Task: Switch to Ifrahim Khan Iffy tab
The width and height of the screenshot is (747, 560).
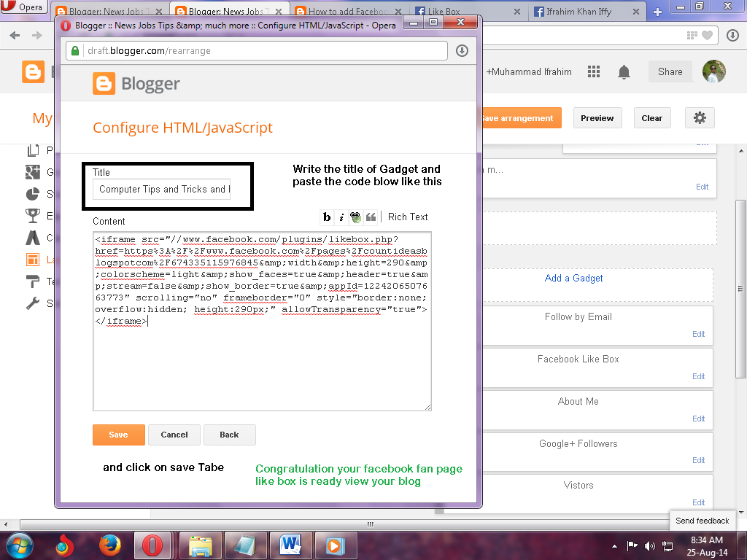Action: tap(587, 12)
